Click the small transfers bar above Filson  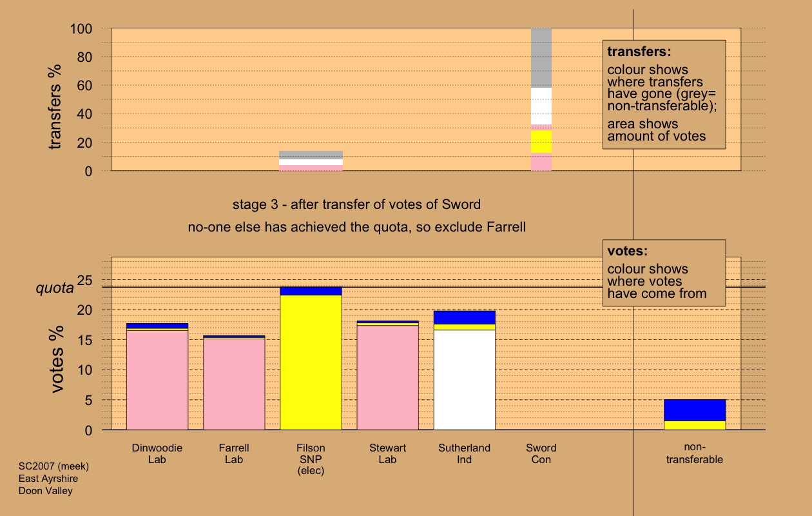point(311,161)
